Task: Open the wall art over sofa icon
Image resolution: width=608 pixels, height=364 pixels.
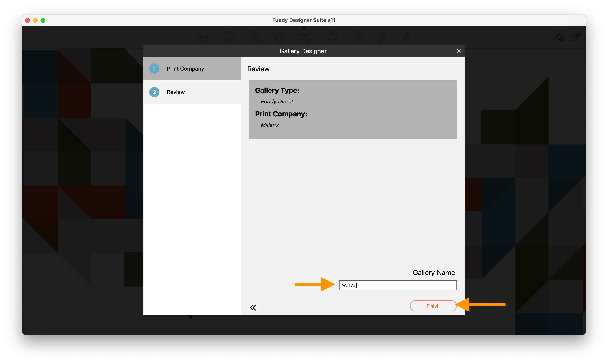Action: (255, 38)
